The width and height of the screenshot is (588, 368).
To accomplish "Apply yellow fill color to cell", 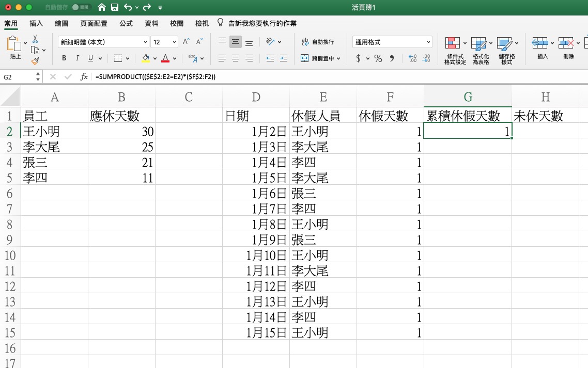I will pos(146,58).
